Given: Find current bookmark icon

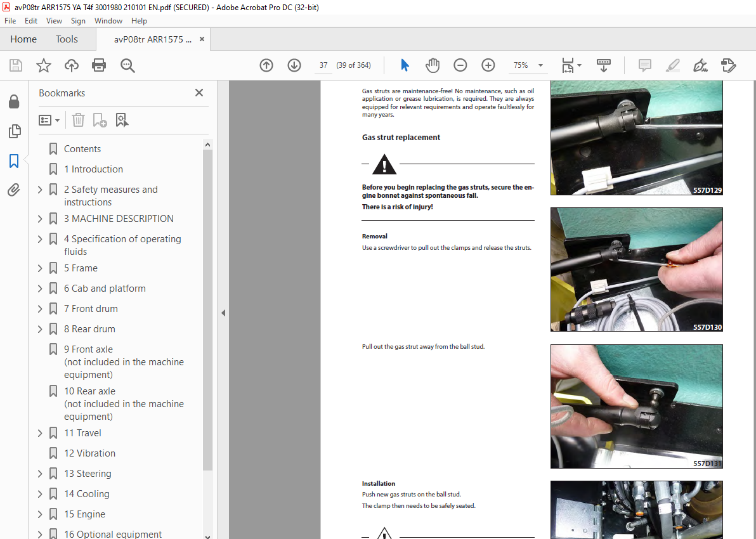Looking at the screenshot, I should pos(122,120).
